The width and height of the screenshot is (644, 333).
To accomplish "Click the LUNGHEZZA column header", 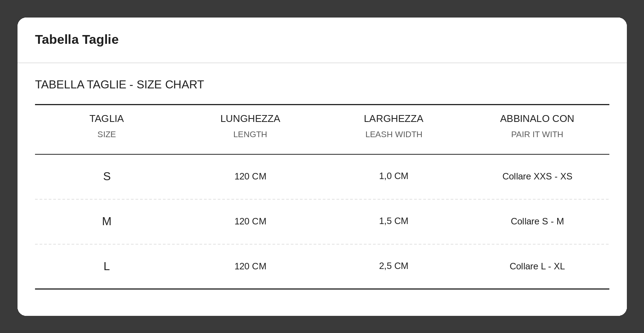I will point(250,118).
